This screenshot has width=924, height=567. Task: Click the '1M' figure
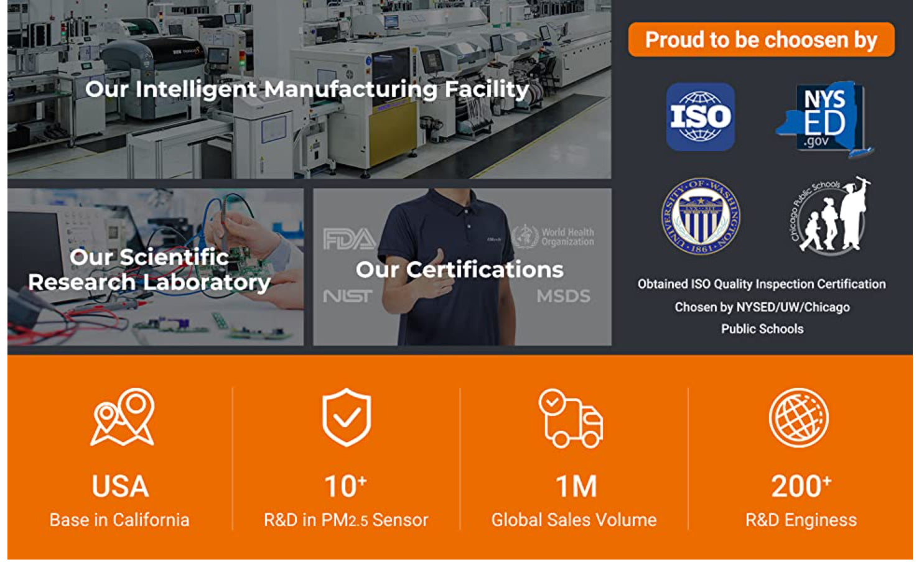point(576,486)
